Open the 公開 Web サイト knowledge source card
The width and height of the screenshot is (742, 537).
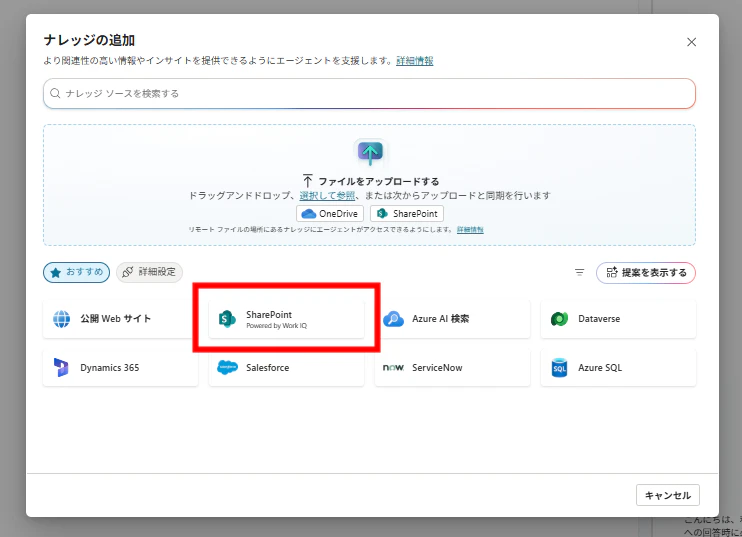point(120,319)
